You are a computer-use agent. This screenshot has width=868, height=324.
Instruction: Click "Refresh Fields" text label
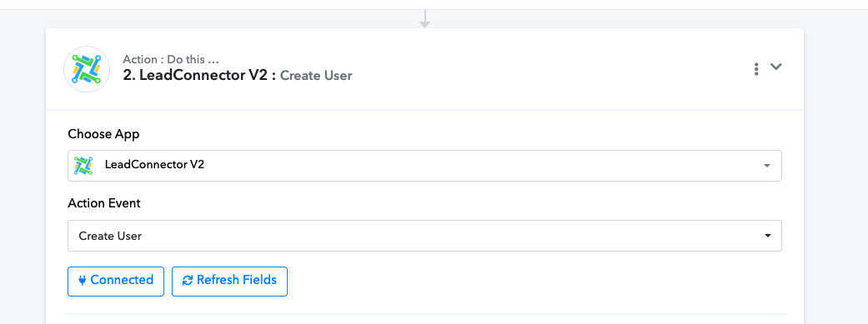pyautogui.click(x=236, y=281)
